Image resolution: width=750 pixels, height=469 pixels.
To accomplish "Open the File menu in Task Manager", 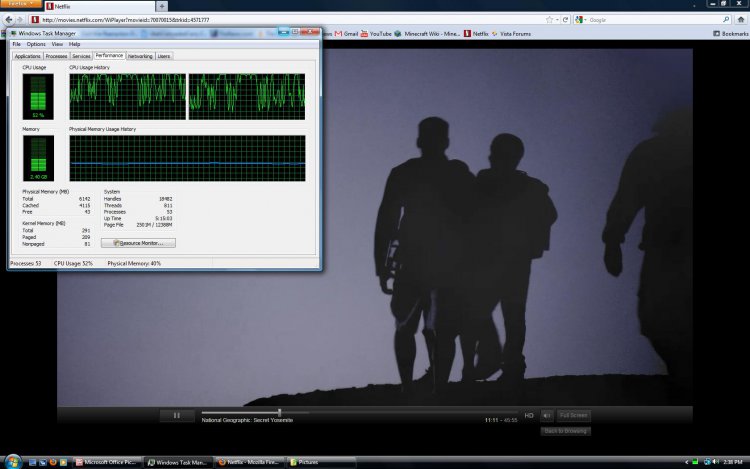I will [x=16, y=44].
